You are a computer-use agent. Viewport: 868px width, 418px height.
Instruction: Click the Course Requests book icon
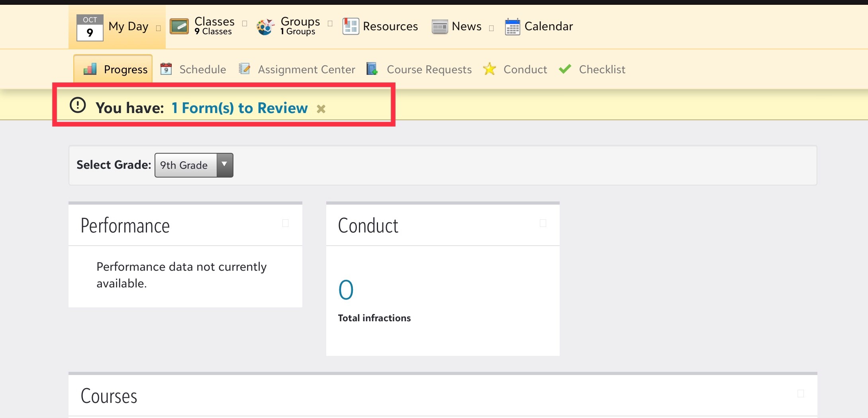coord(372,69)
